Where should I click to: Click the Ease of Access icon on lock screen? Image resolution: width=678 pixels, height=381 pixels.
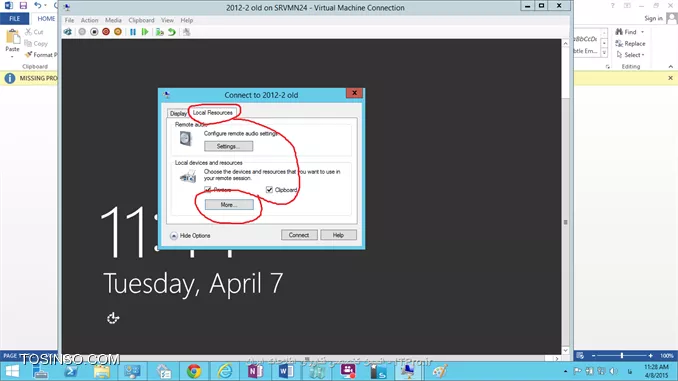click(x=113, y=318)
